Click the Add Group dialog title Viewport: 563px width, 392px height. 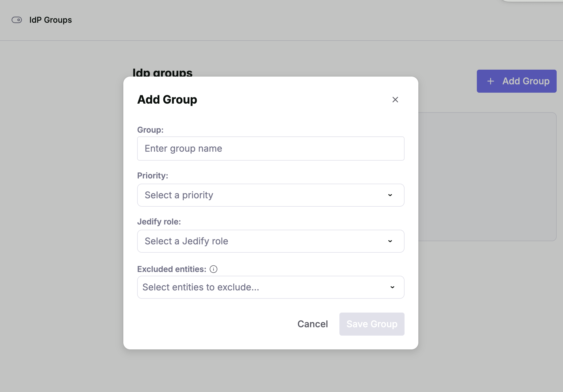(167, 100)
